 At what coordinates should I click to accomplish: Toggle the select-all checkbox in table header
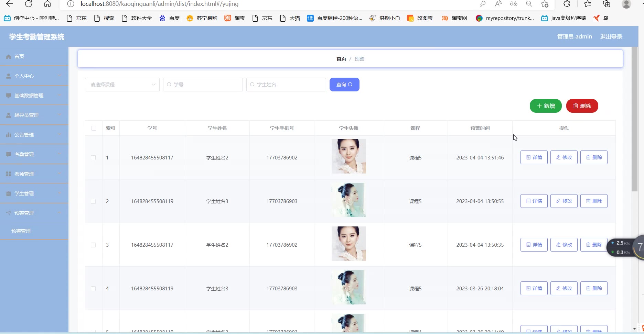click(x=94, y=128)
